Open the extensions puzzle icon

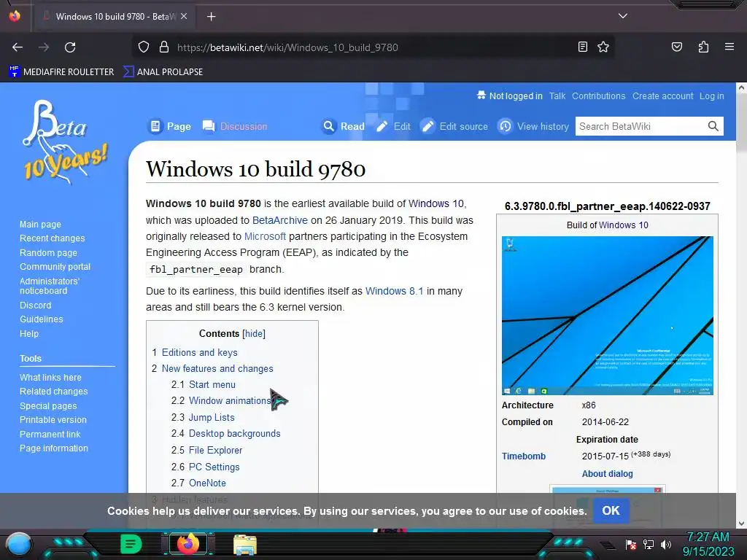(x=703, y=47)
